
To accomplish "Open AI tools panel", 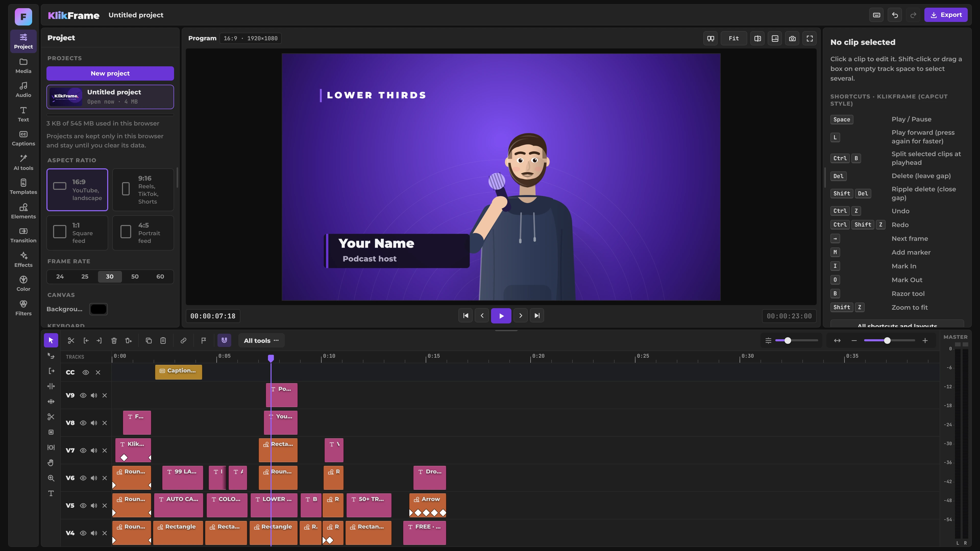I will point(23,163).
